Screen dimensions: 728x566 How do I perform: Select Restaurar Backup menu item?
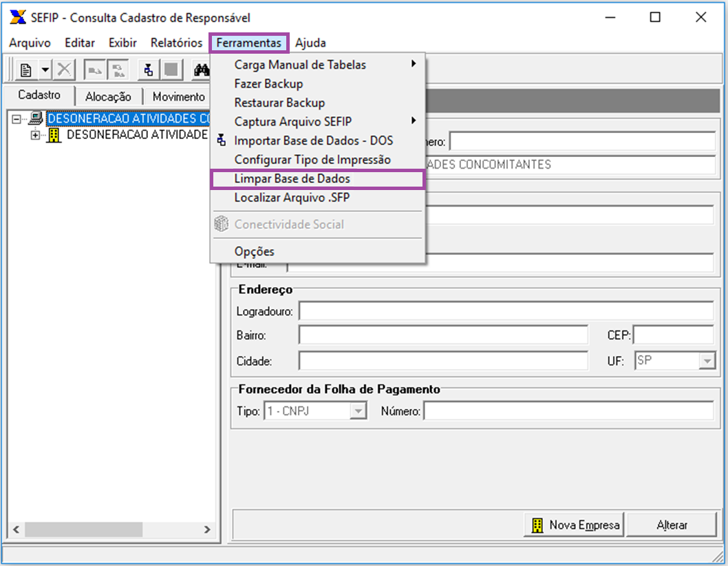[x=318, y=103]
